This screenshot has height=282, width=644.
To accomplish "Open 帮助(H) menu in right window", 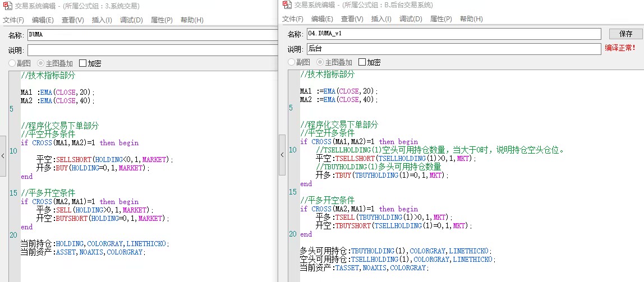I will [x=471, y=19].
